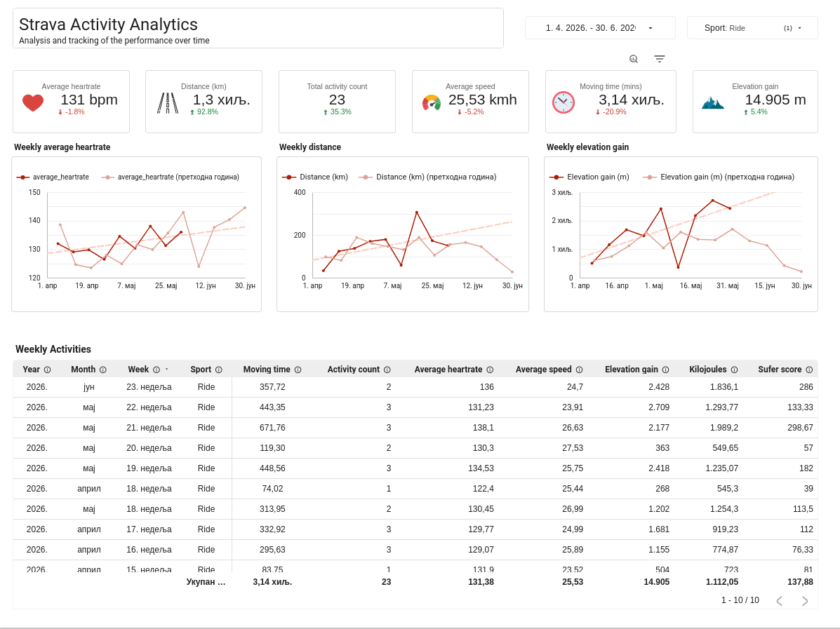Click info icon next to Sufer score header
840x629 pixels.
pyautogui.click(x=809, y=370)
